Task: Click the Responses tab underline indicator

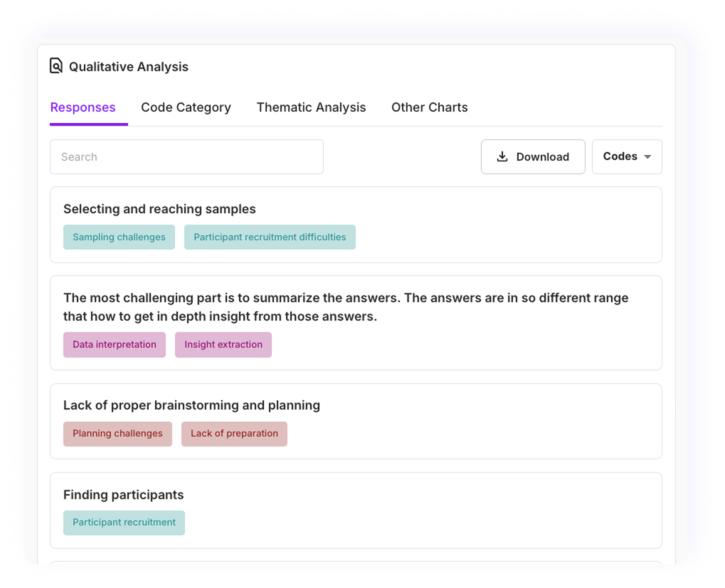Action: 89,124
